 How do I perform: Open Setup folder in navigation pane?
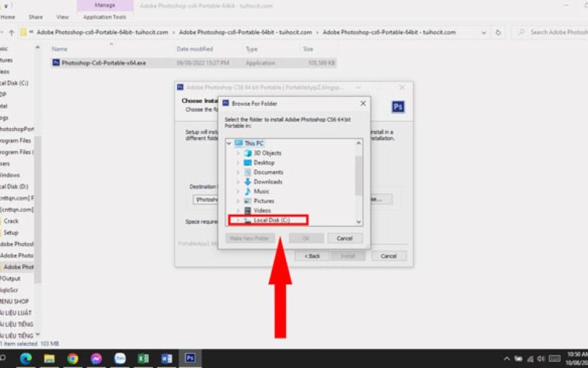tap(11, 233)
